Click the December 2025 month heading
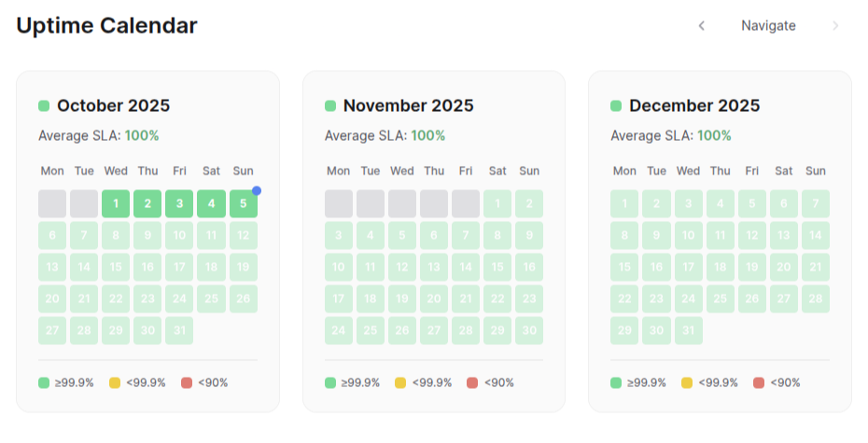 pos(694,105)
